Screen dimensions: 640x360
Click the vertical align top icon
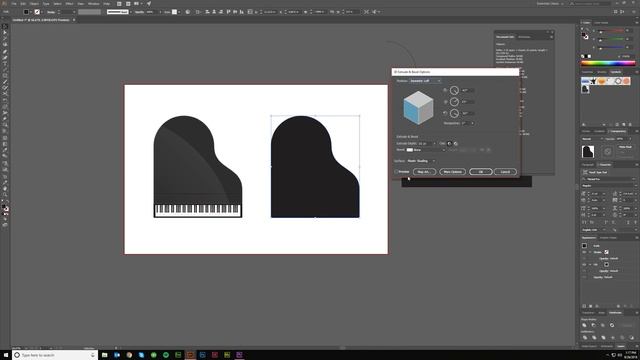[x=229, y=12]
